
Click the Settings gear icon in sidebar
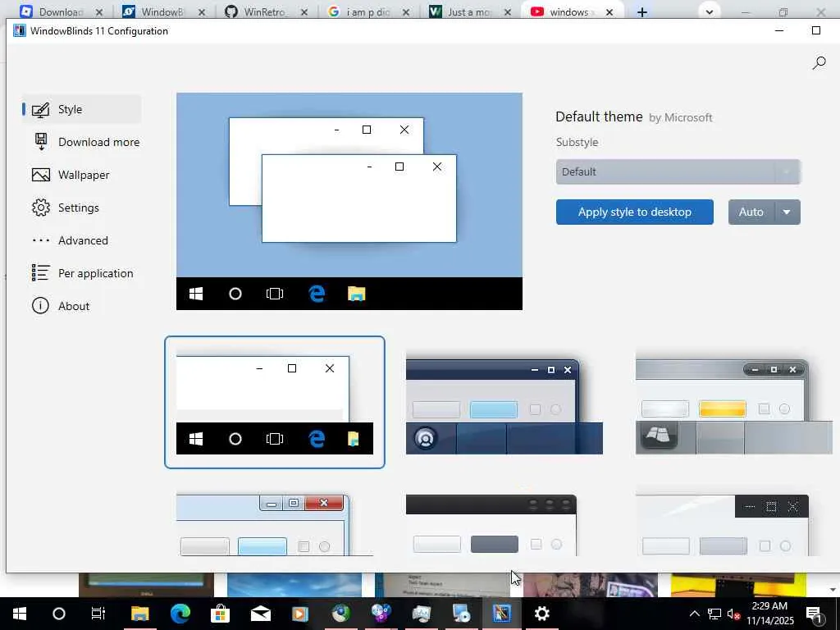pos(41,208)
